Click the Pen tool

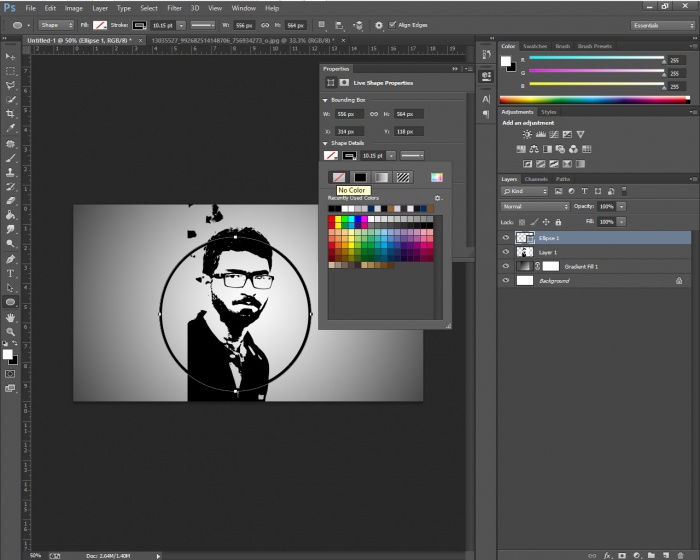point(10,259)
